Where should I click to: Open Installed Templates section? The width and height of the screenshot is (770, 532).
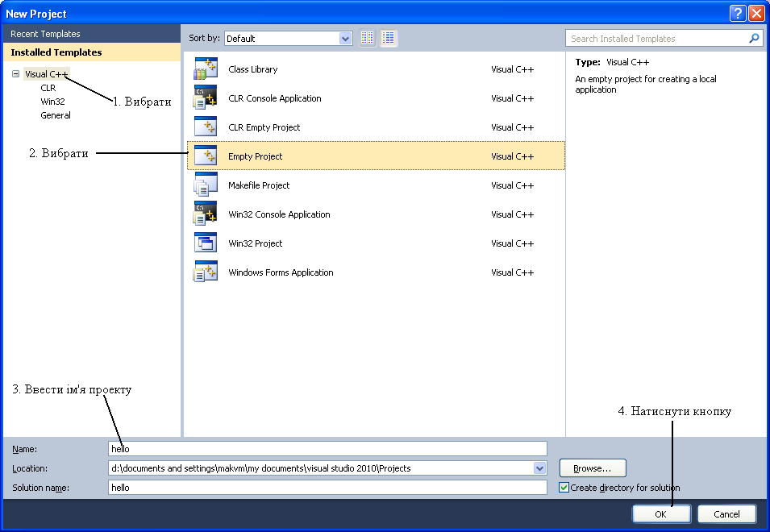click(x=91, y=52)
